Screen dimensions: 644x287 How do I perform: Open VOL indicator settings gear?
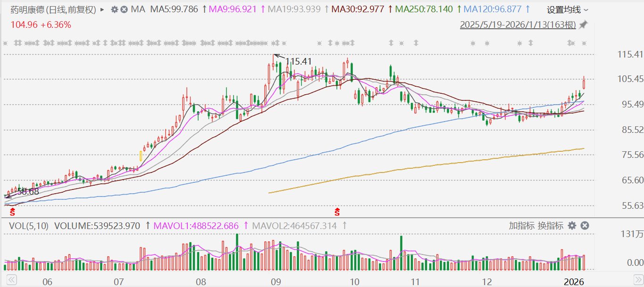(x=572, y=226)
